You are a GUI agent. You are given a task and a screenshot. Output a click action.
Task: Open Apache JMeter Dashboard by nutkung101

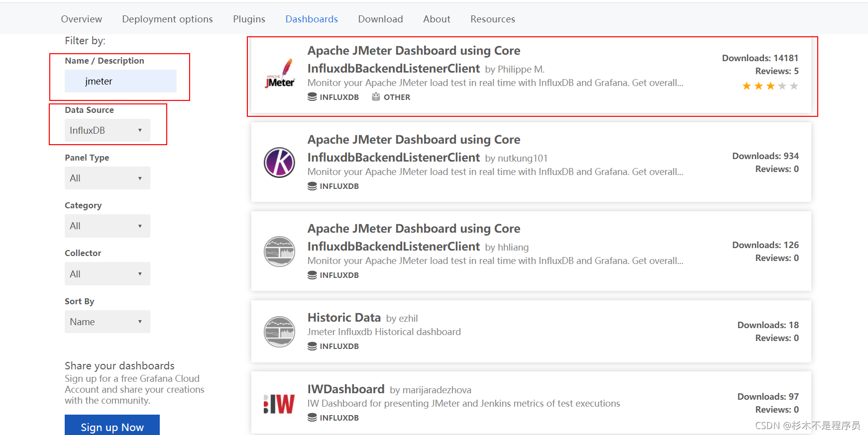click(x=414, y=148)
